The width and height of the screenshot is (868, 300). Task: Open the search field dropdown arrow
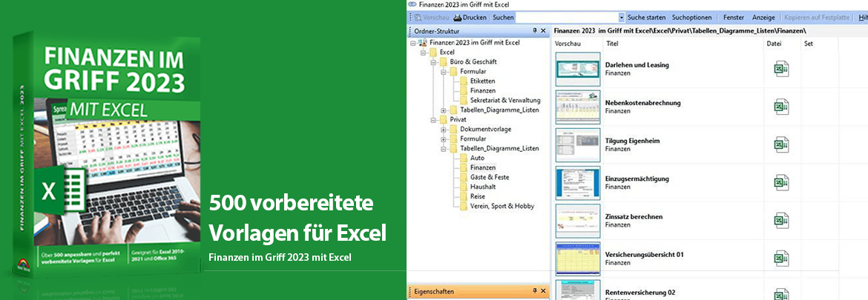621,17
